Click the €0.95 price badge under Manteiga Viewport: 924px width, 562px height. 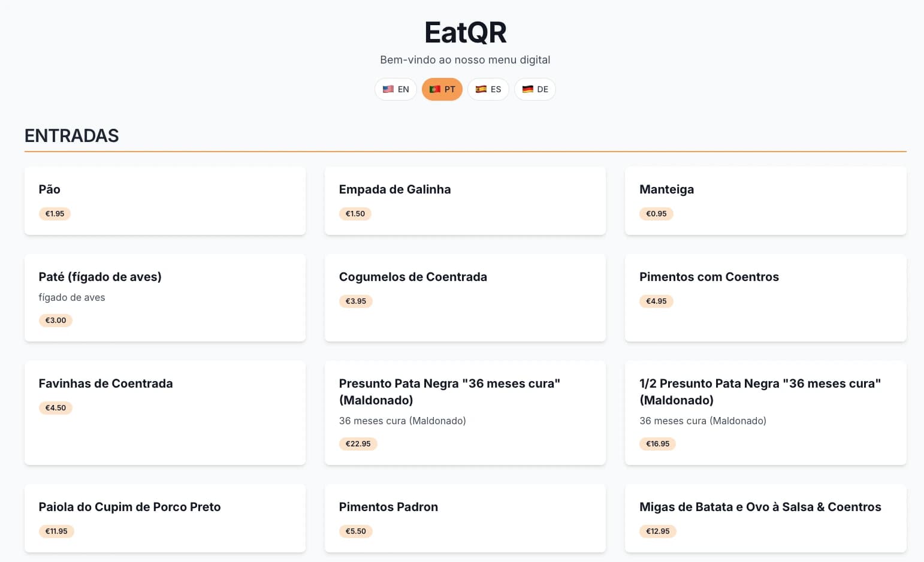pyautogui.click(x=656, y=213)
